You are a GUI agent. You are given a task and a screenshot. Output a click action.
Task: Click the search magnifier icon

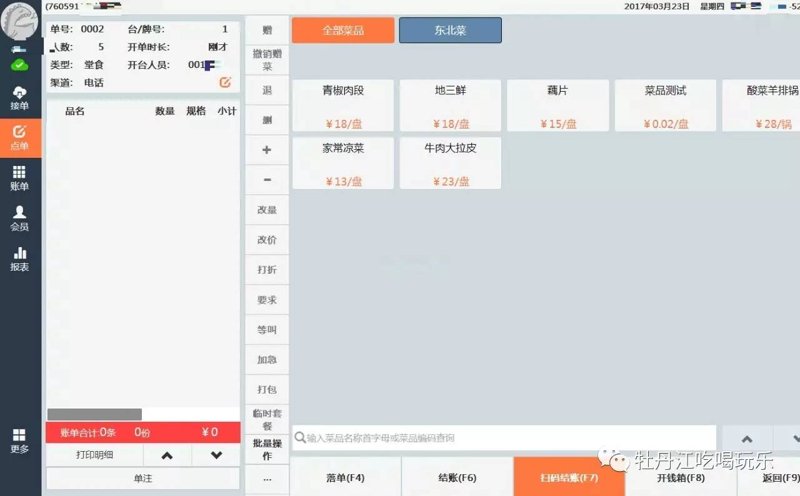pyautogui.click(x=300, y=437)
